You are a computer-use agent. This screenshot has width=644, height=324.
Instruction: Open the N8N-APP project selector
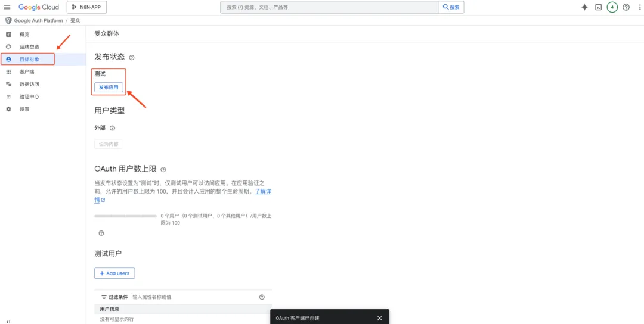pos(86,7)
